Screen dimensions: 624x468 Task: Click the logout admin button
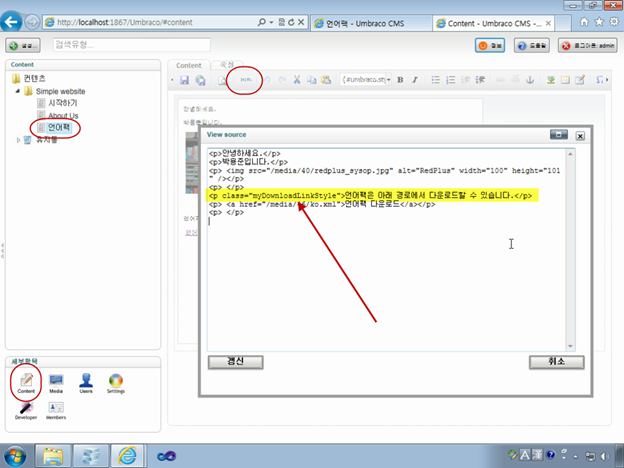tap(587, 45)
